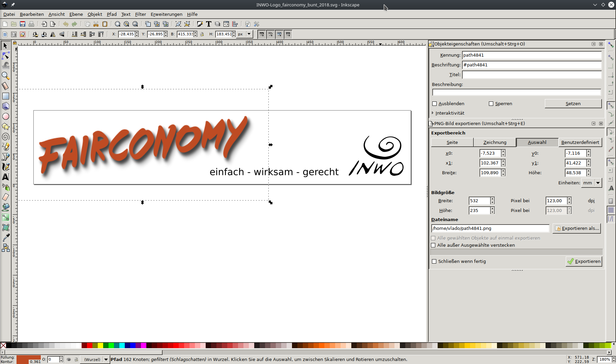The width and height of the screenshot is (616, 364).
Task: Save the document with the floppy disk icon
Action: click(x=23, y=24)
